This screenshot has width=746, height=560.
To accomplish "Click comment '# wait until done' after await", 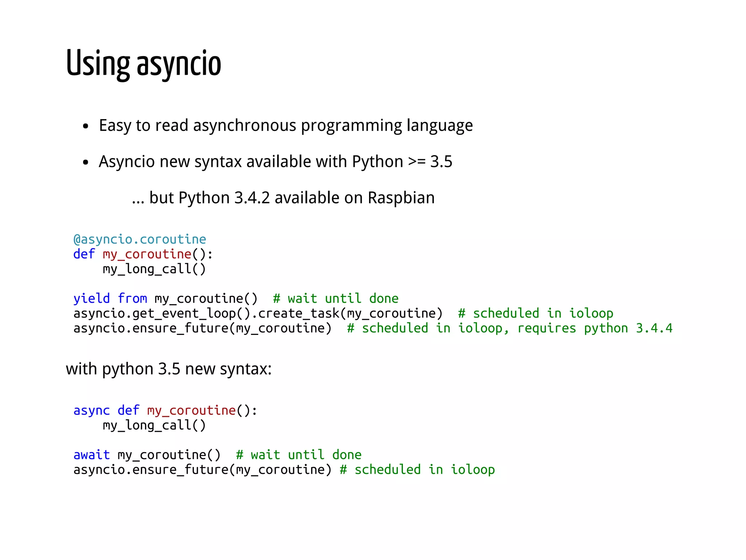I will click(299, 455).
